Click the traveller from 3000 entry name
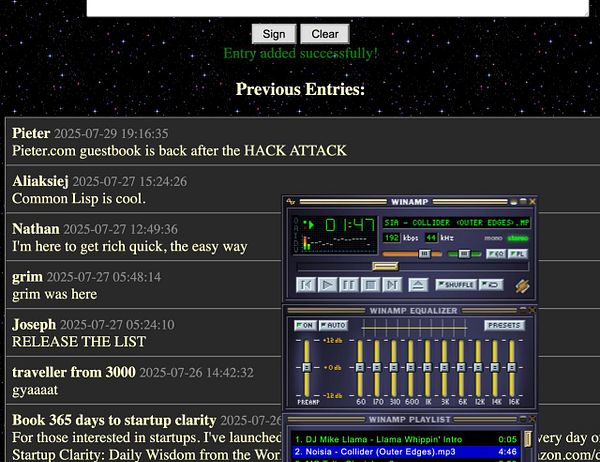This screenshot has width=600, height=462. pyautogui.click(x=73, y=372)
